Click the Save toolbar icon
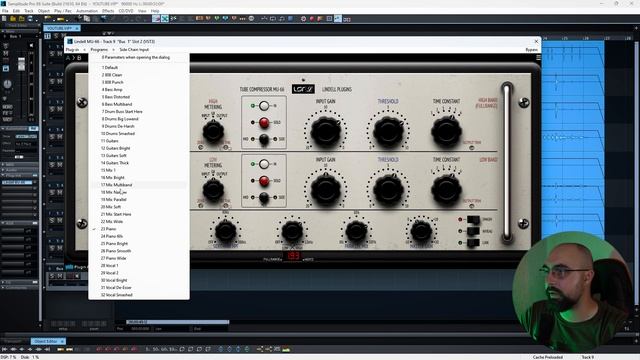Image resolution: width=640 pixels, height=360 pixels. [x=30, y=19]
